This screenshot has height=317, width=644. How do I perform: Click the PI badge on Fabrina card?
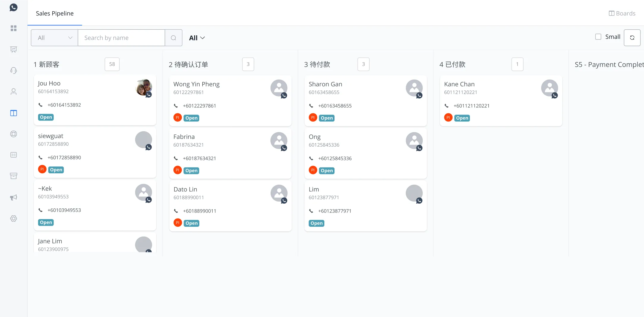[178, 170]
